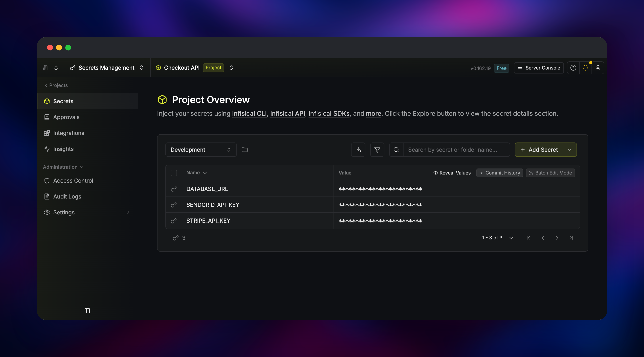
Task: Open the notifications bell
Action: coord(586,68)
